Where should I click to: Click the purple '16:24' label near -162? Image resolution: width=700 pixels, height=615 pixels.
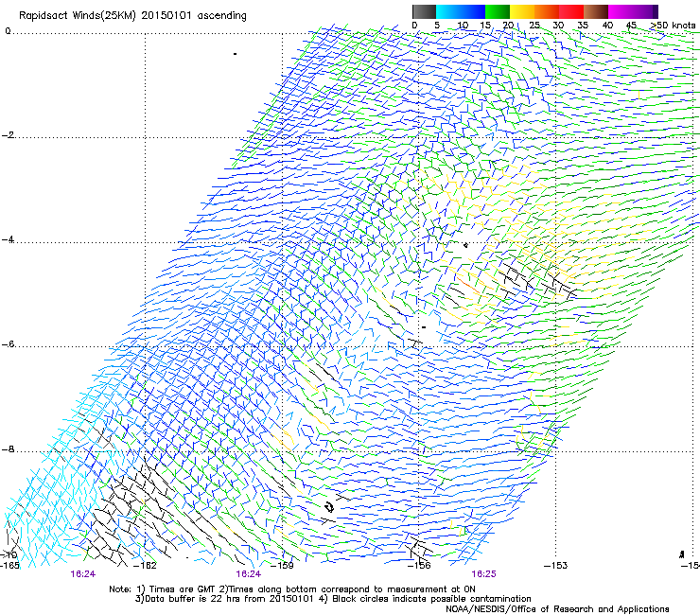coord(83,574)
